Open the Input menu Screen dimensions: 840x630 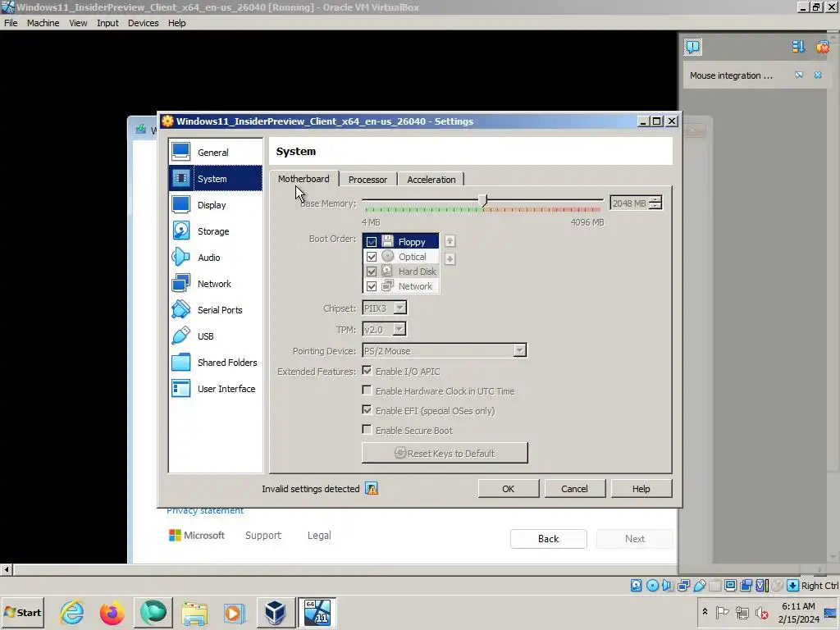[x=107, y=23]
